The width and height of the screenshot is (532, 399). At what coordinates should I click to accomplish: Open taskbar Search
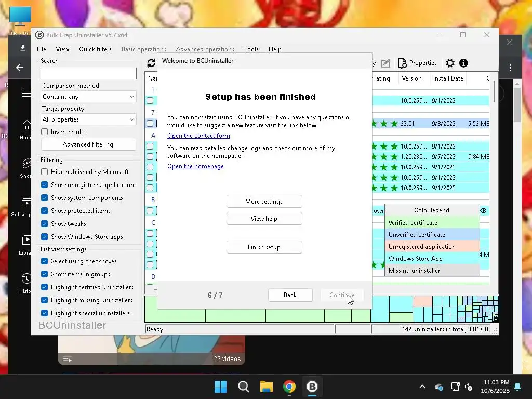(243, 387)
